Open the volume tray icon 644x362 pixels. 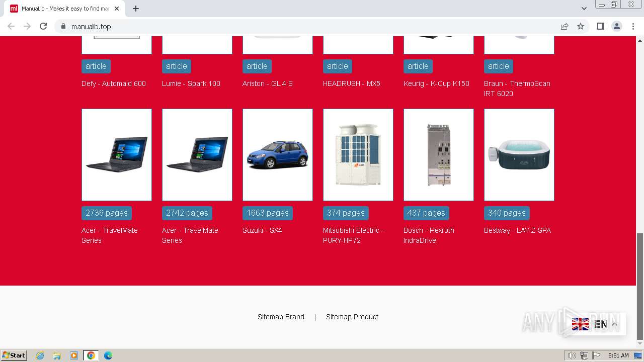coord(572,355)
